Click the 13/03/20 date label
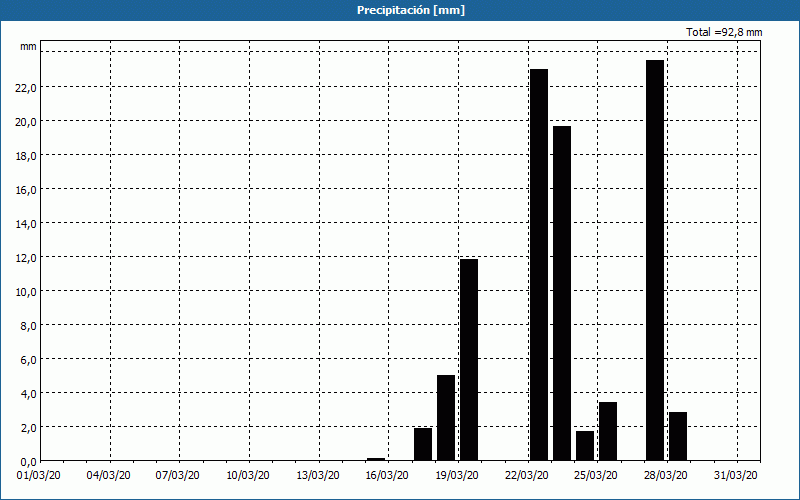 click(318, 476)
